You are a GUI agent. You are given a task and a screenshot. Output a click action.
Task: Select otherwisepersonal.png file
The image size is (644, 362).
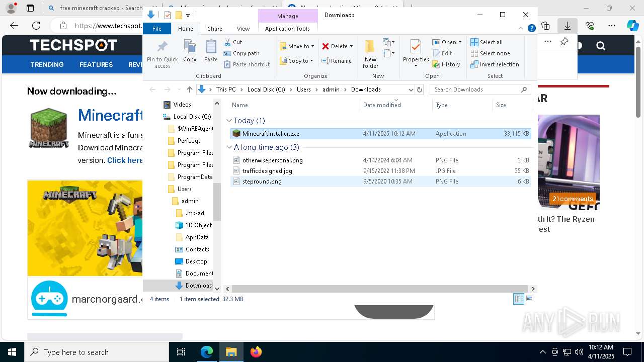380,160
